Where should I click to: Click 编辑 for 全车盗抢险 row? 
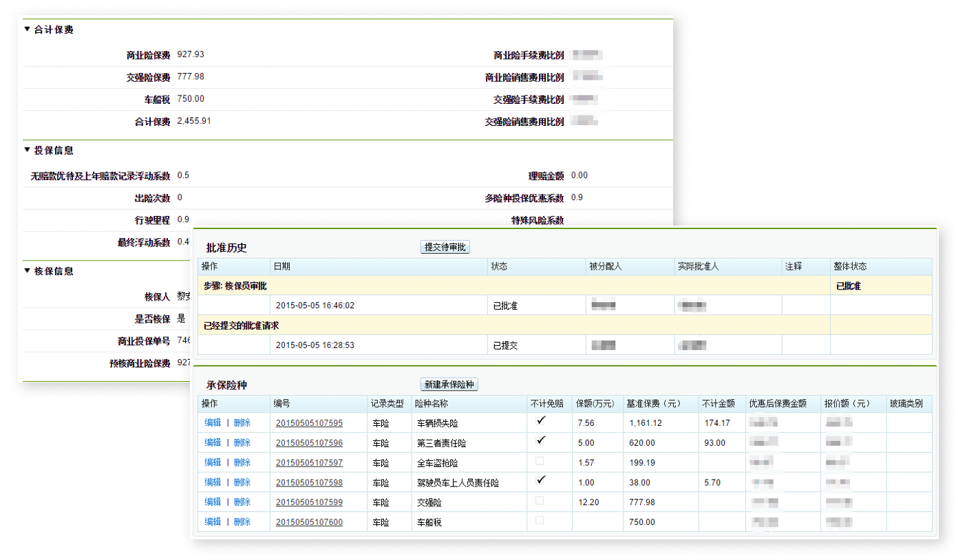tap(213, 462)
